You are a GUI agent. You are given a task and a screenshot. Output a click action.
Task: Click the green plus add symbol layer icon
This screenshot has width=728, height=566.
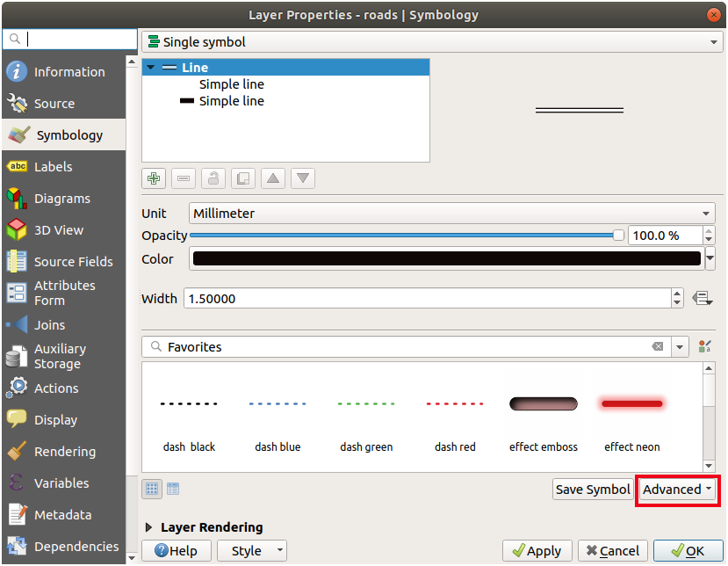[155, 178]
